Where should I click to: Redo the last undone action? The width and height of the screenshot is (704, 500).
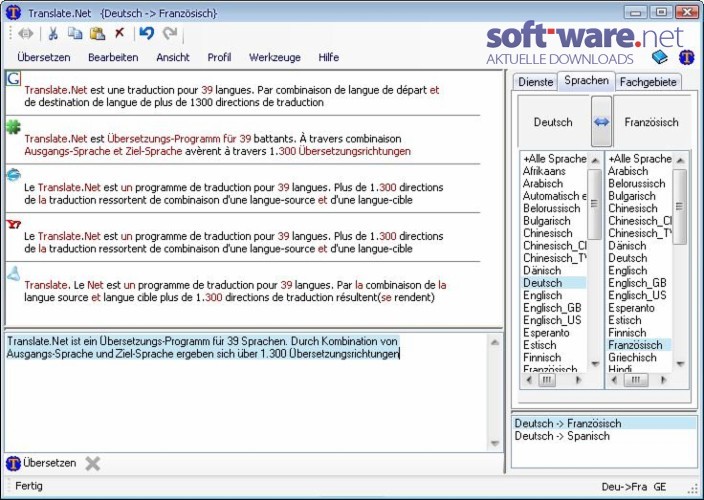click(x=170, y=33)
